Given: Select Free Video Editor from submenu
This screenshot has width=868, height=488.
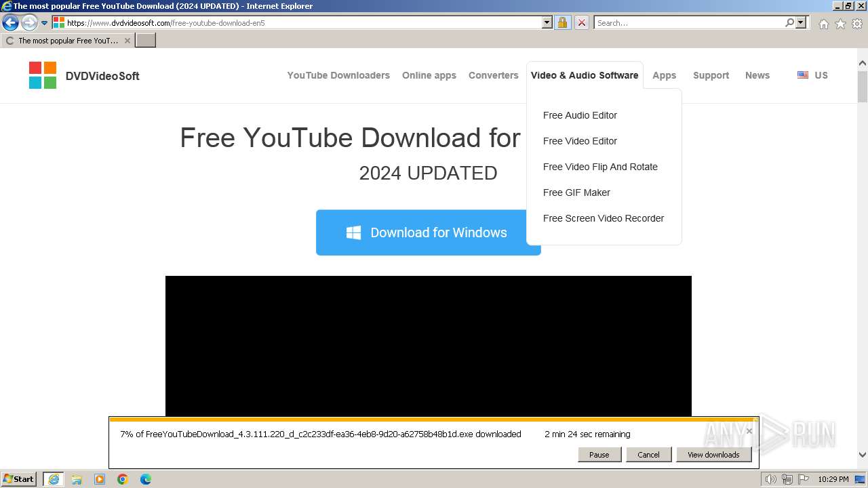Looking at the screenshot, I should click(x=580, y=141).
